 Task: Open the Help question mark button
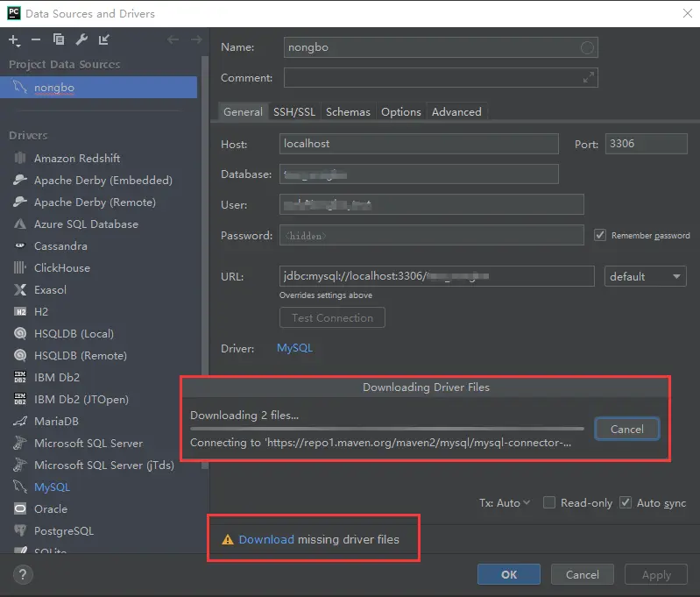(x=23, y=575)
